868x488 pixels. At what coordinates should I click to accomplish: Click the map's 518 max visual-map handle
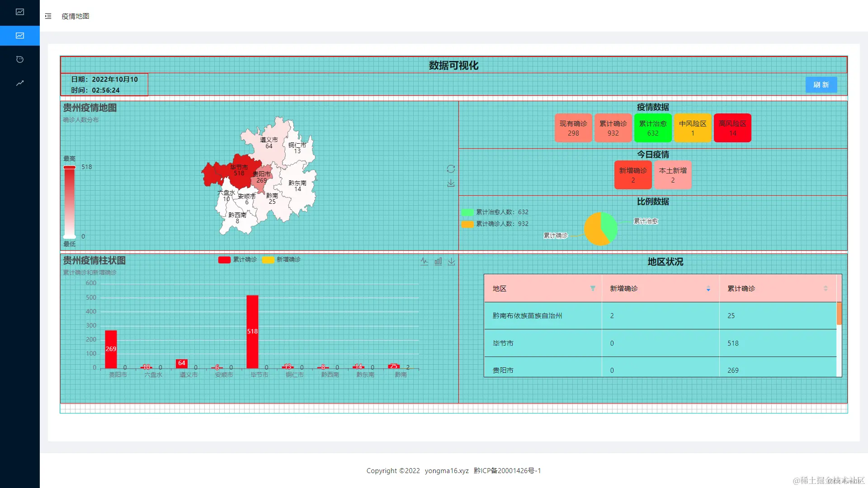point(70,168)
